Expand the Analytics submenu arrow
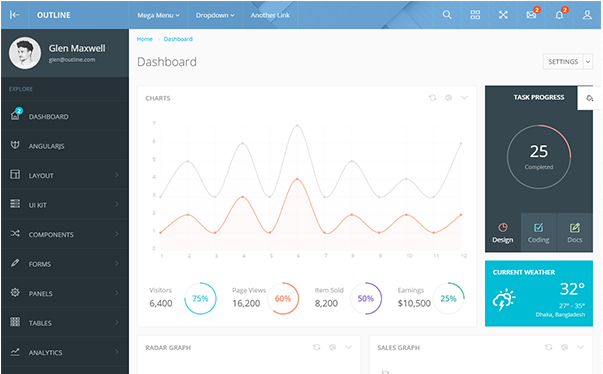 pyautogui.click(x=117, y=352)
